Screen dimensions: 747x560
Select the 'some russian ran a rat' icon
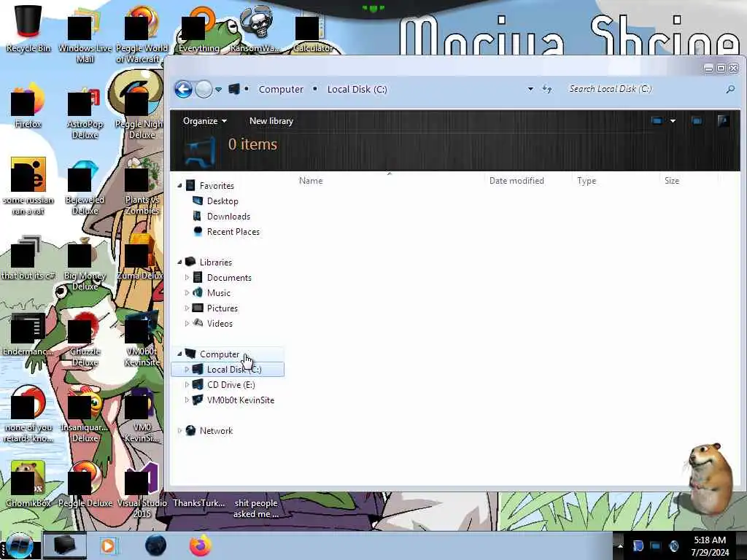(x=28, y=187)
